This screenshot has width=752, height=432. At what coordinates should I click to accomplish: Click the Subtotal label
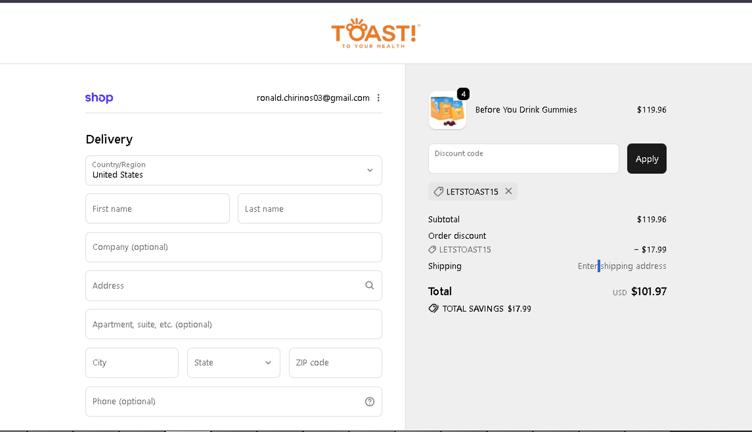[444, 220]
